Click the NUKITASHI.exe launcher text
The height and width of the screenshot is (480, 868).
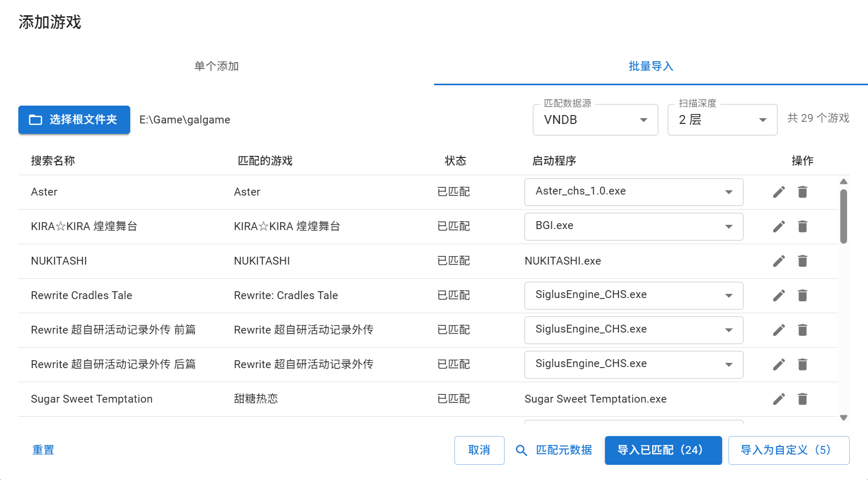click(563, 261)
